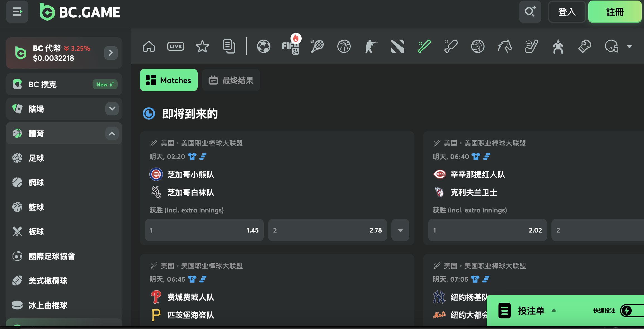Bet on outcome 1 at 2.02 odds
The image size is (644, 329).
coord(487,230)
